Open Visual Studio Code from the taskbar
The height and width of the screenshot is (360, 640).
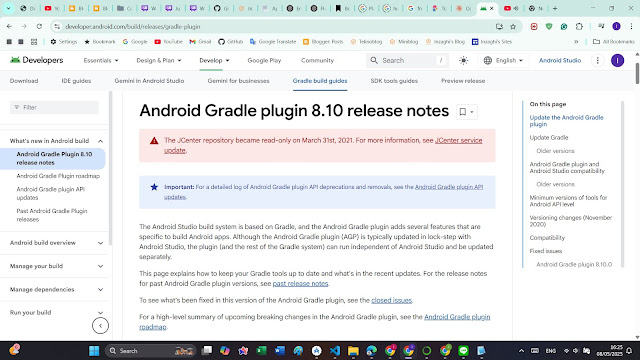[x=335, y=351]
